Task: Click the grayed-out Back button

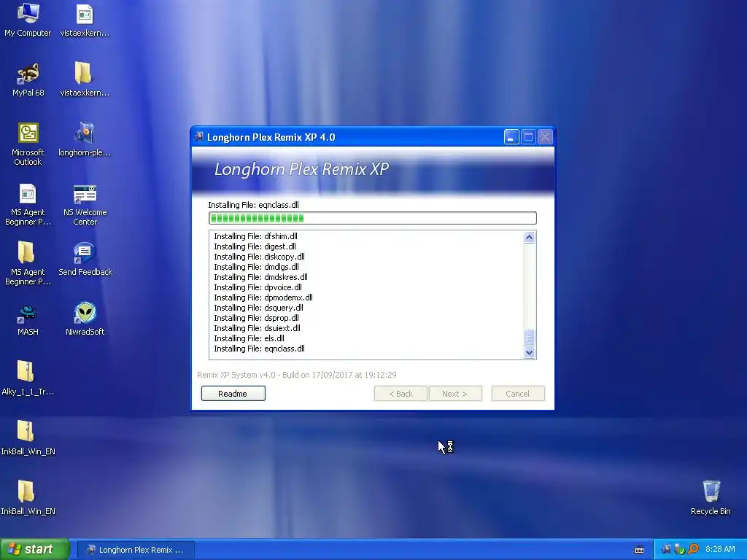Action: pyautogui.click(x=400, y=393)
